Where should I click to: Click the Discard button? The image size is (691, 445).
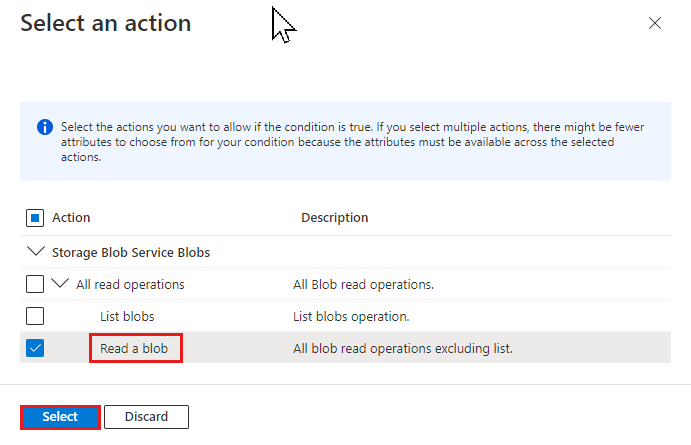point(146,417)
